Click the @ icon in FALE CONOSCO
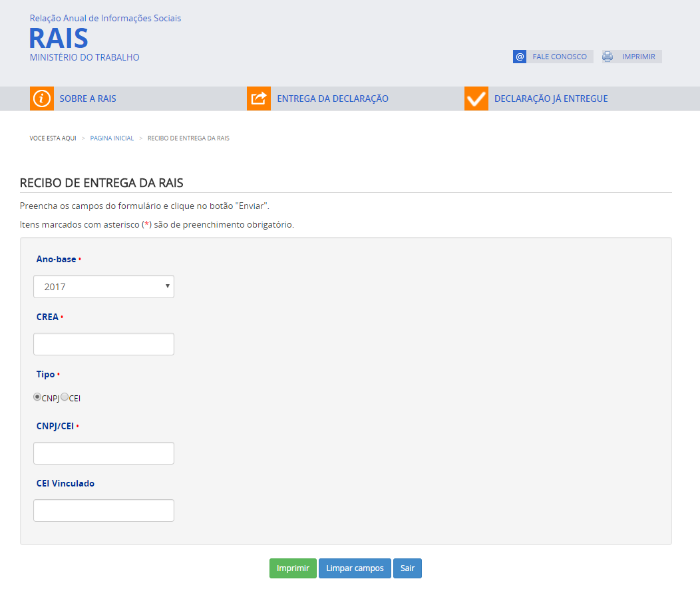This screenshot has height=591, width=700. (x=519, y=56)
